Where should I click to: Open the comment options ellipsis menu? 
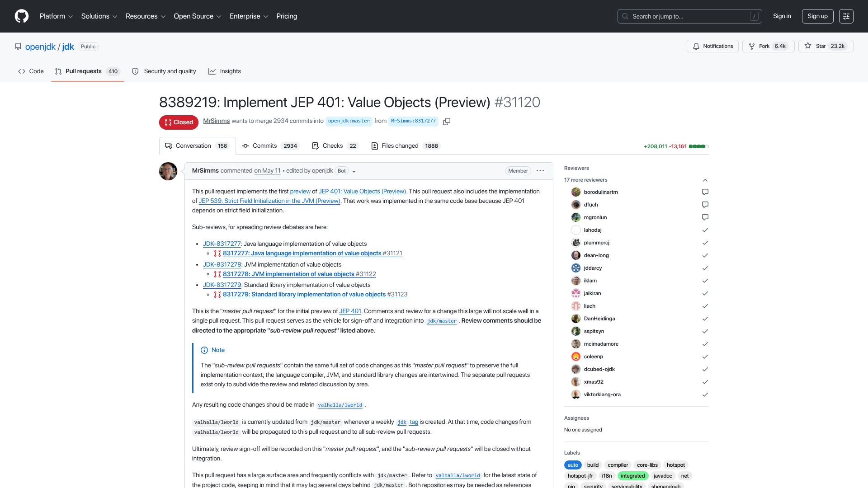[x=540, y=171]
